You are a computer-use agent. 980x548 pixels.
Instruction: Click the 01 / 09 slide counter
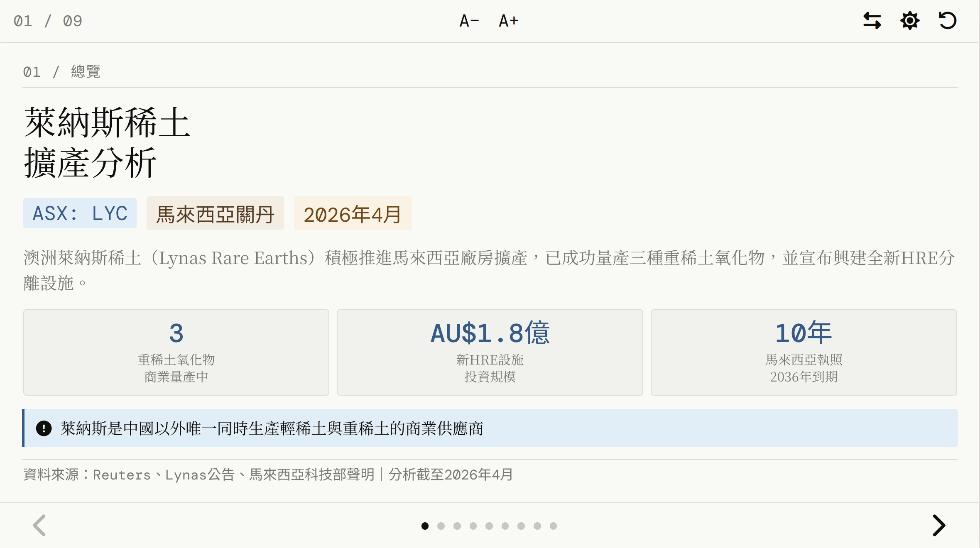coord(48,21)
